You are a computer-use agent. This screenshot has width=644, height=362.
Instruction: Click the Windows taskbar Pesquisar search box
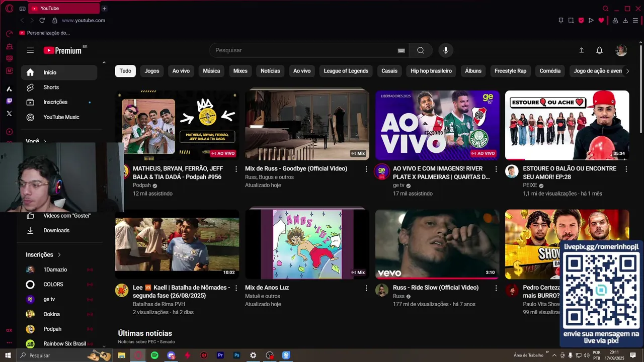[x=65, y=355]
